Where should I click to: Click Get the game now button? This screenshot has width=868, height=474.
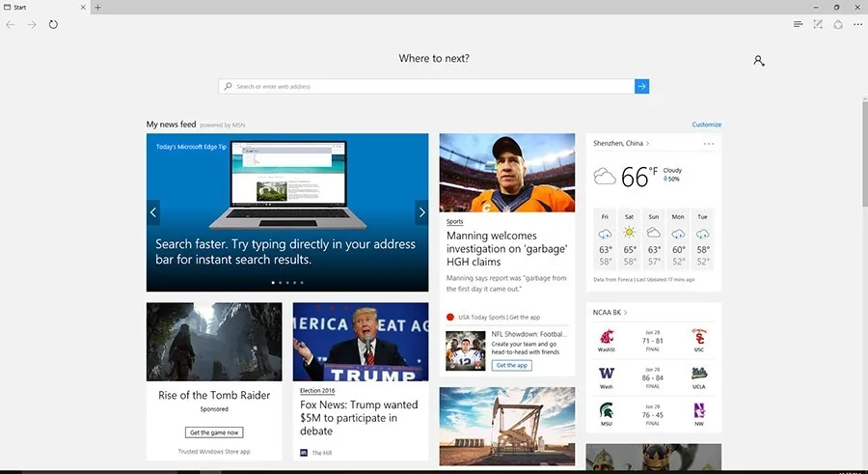214,432
